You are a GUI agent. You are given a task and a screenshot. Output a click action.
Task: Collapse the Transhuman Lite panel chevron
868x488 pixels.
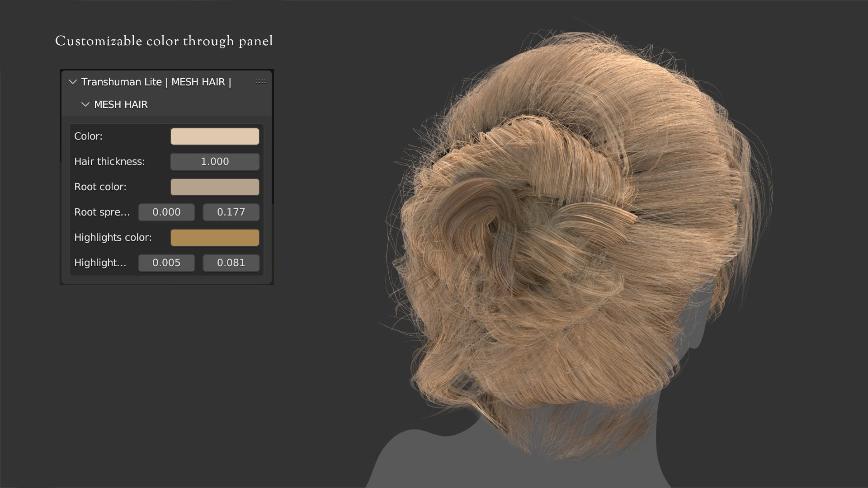click(72, 82)
